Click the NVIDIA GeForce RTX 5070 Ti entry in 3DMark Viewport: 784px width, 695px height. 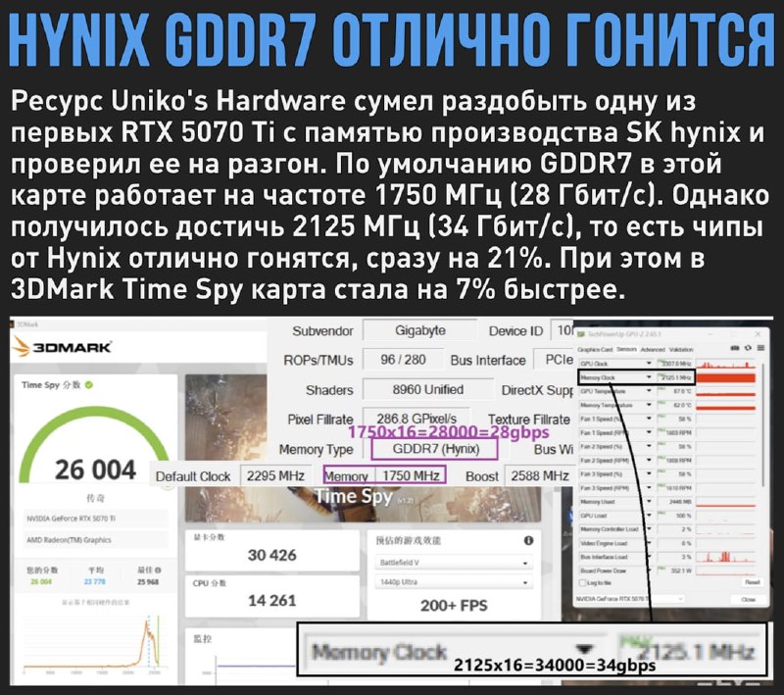pos(94,519)
